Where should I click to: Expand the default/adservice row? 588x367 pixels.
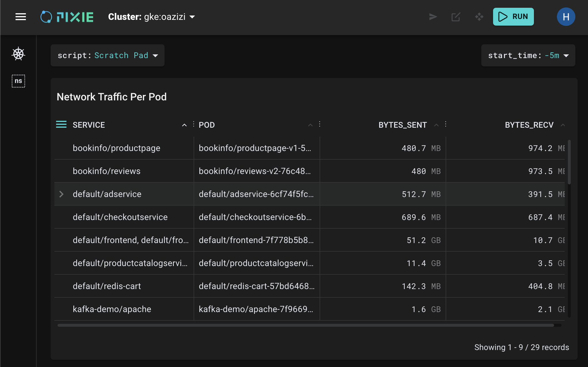61,194
